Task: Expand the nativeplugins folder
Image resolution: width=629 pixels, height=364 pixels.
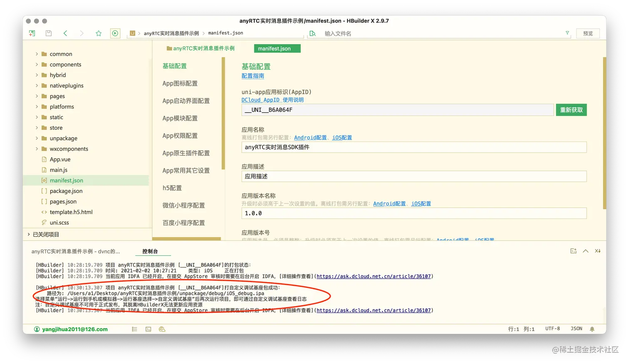Action: 37,86
